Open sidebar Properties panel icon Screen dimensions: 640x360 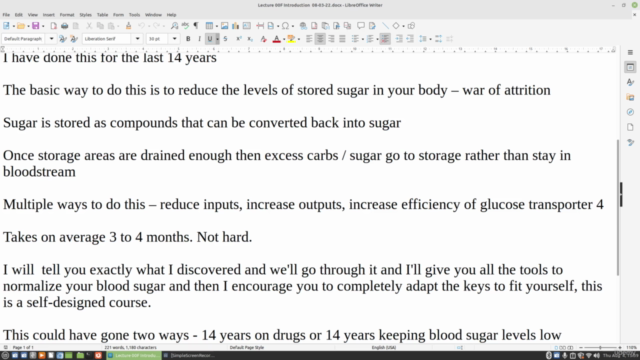630,67
